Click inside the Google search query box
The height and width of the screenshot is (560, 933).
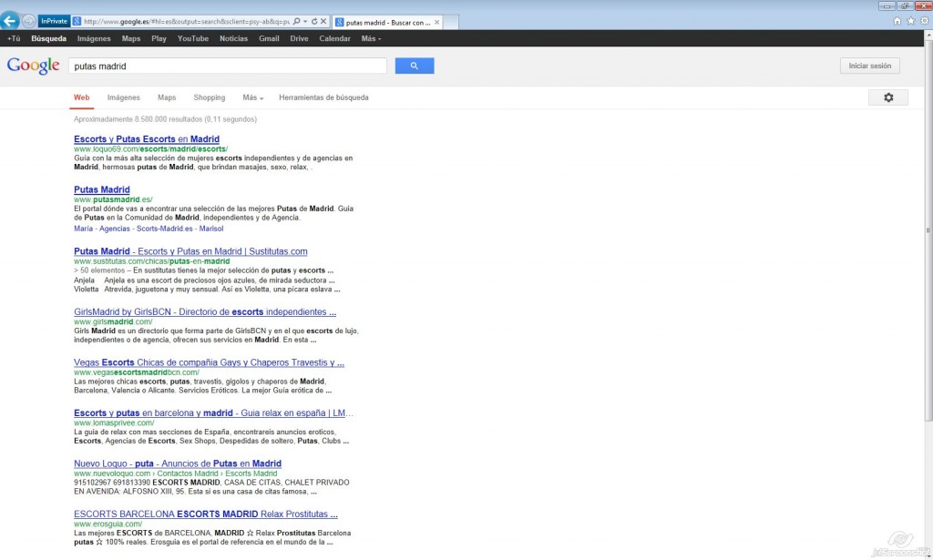click(228, 66)
